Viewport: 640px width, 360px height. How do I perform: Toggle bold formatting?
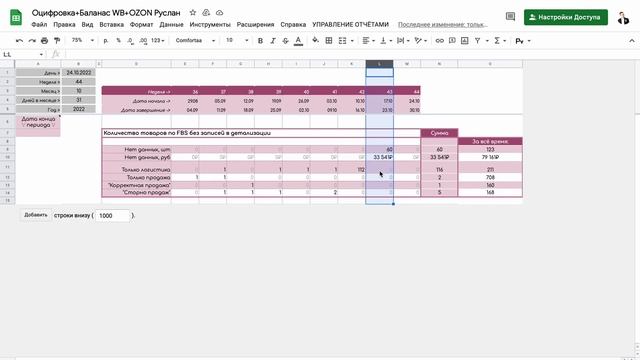(x=260, y=40)
